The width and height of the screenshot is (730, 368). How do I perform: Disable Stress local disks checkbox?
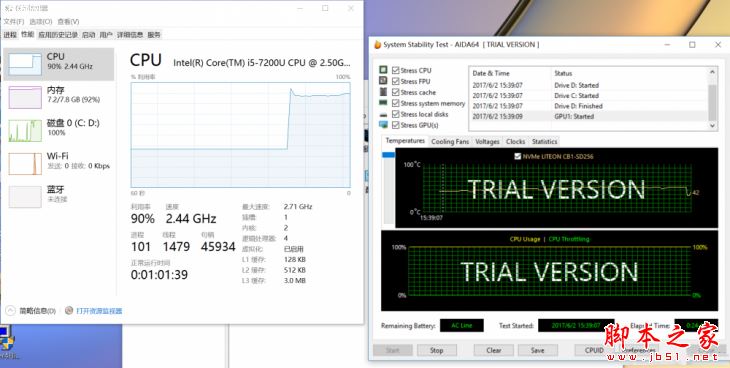[x=396, y=114]
